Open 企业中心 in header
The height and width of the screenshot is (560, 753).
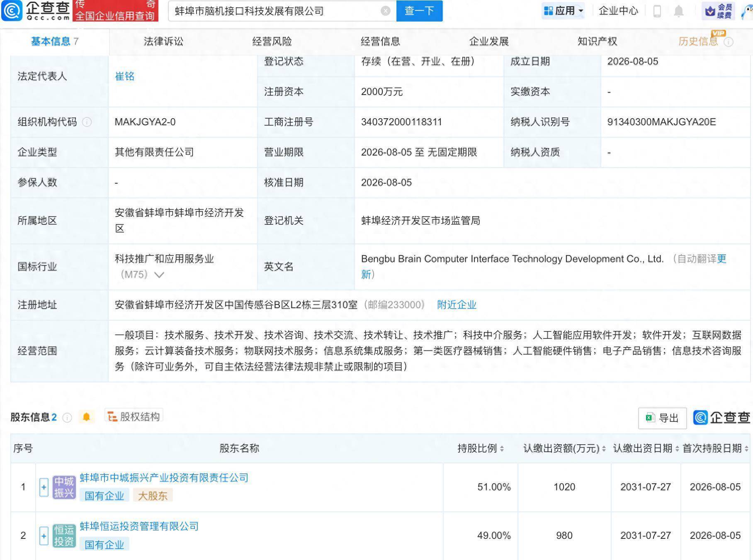pyautogui.click(x=618, y=11)
